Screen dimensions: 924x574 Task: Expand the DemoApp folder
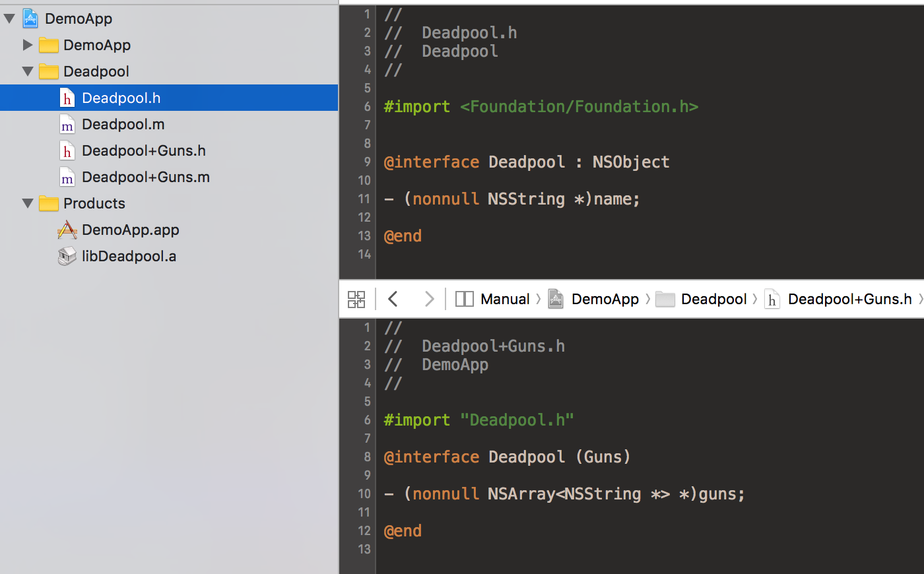tap(26, 45)
